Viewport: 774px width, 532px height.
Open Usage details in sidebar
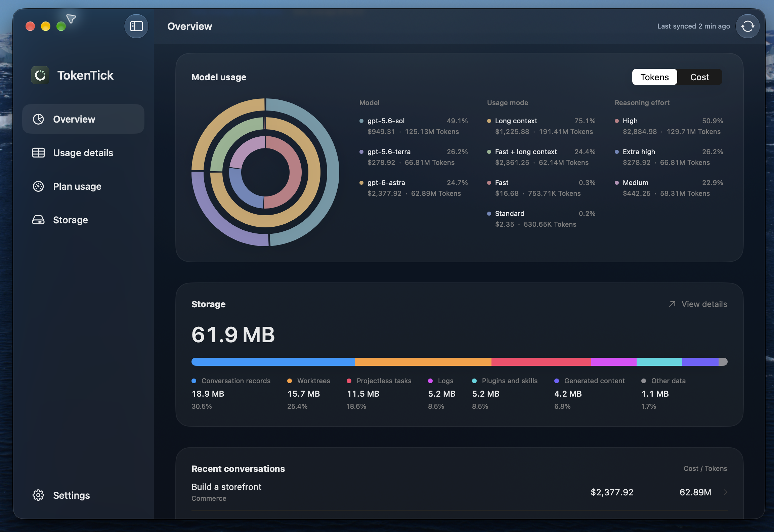click(83, 153)
